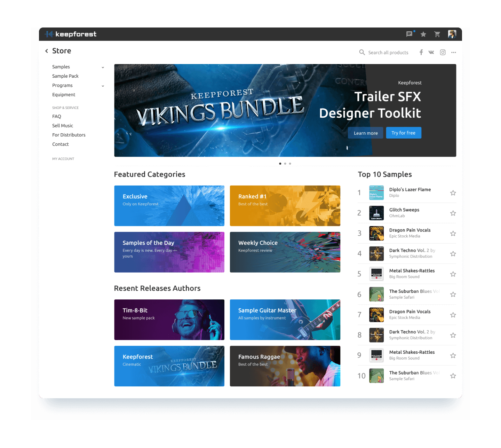501x448 pixels.
Task: Open the Facebook social link
Action: [421, 52]
